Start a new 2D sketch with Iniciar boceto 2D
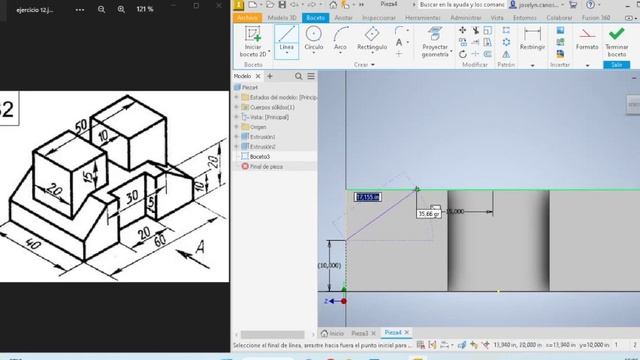Screen dimensions: 640x360 coord(253,41)
